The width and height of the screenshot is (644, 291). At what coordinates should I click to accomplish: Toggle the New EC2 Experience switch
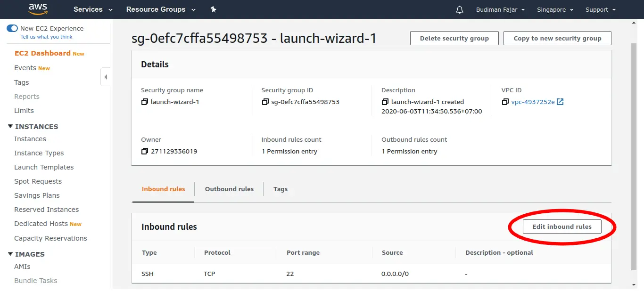[12, 28]
